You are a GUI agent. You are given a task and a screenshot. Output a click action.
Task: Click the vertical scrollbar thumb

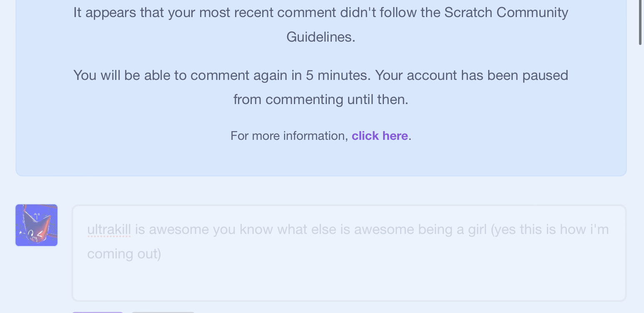tap(640, 23)
